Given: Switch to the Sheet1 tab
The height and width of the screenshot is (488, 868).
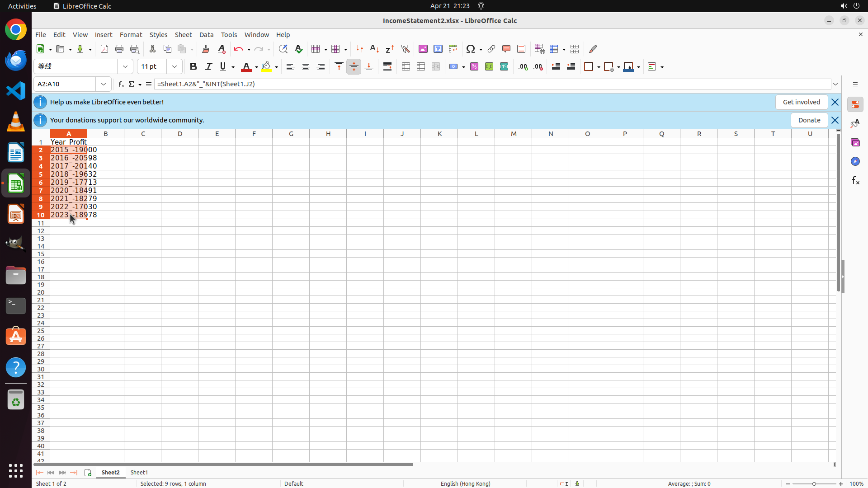Looking at the screenshot, I should [x=139, y=473].
